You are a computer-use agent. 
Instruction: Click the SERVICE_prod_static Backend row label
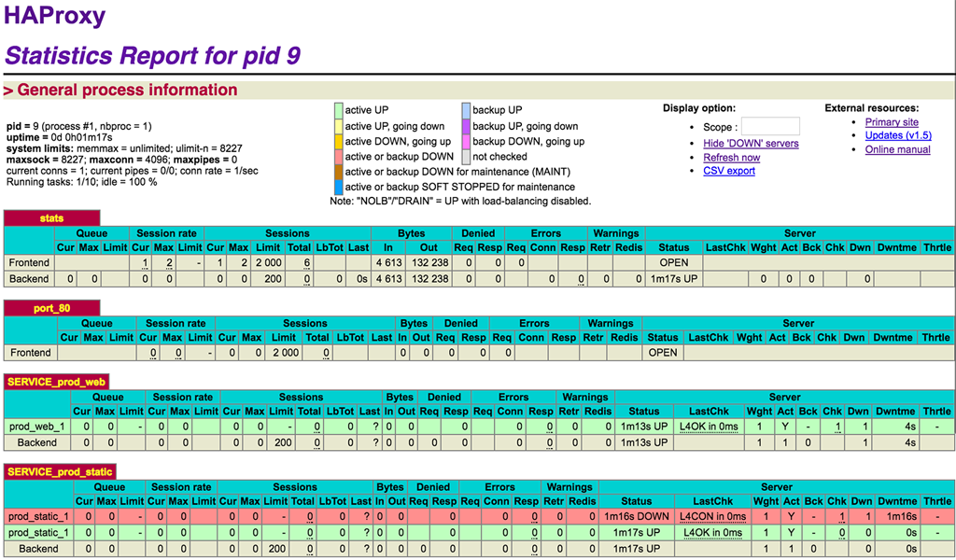pos(38,549)
